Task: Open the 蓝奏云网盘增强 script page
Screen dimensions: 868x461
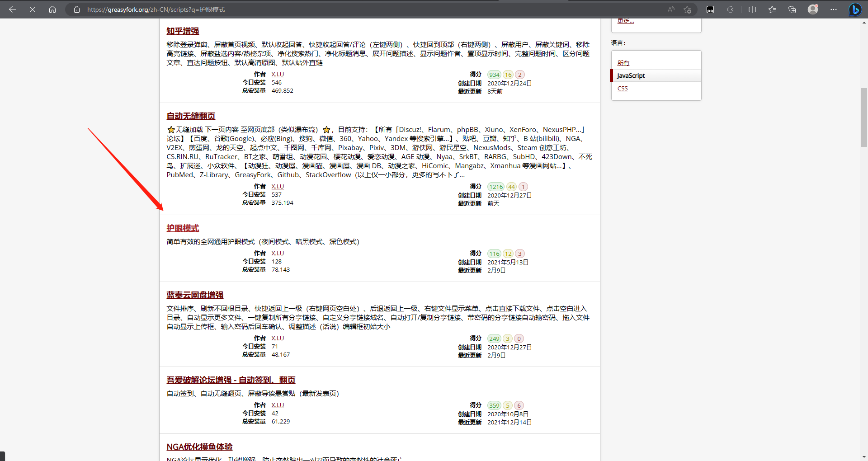Action: pyautogui.click(x=195, y=295)
